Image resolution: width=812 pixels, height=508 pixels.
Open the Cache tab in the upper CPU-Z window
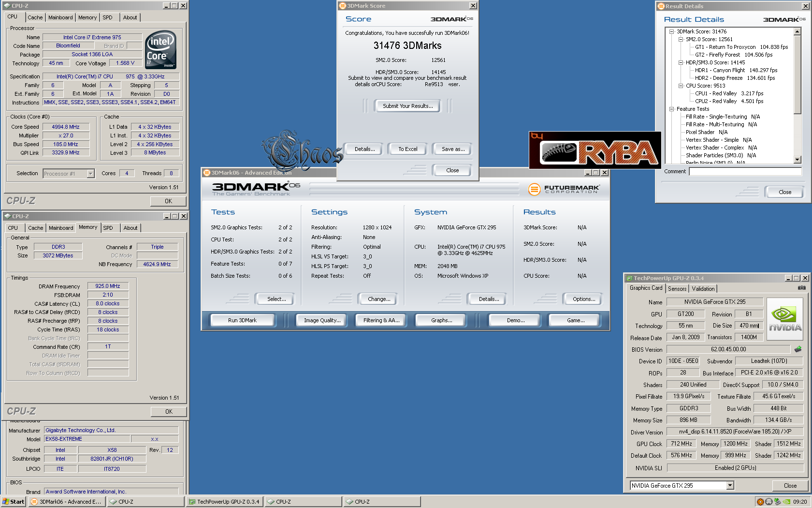[x=35, y=17]
